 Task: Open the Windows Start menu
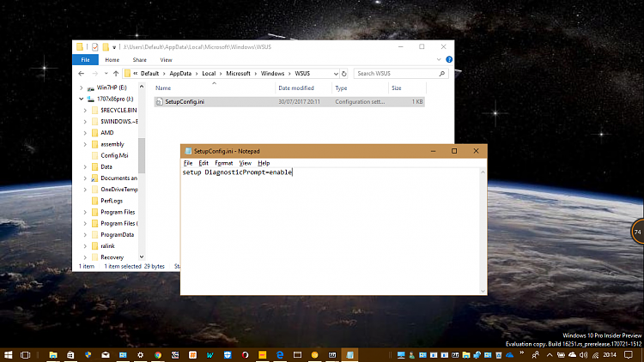(8, 354)
